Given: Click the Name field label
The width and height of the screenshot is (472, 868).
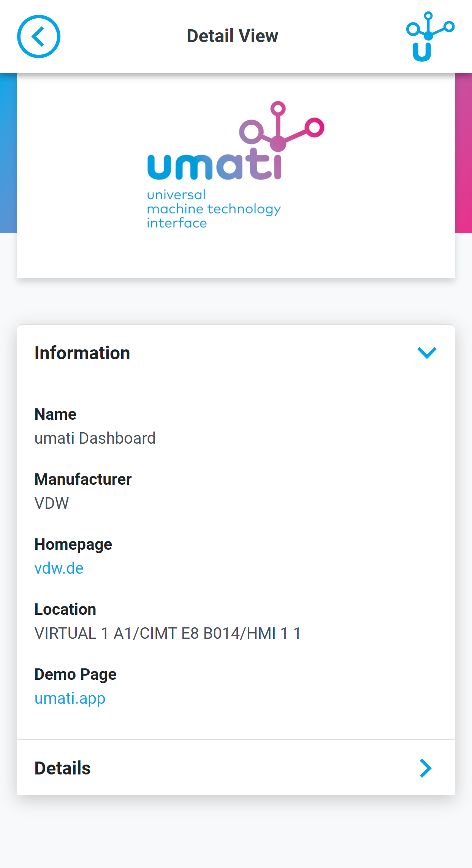Looking at the screenshot, I should (x=55, y=414).
